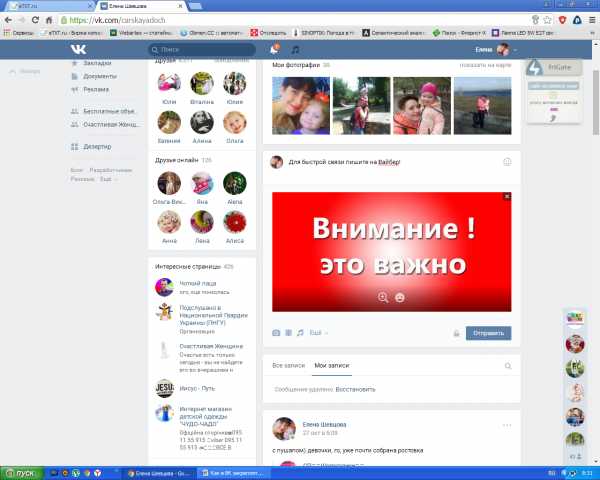
Task: Bookmark this page with the star icon
Action: (x=548, y=20)
